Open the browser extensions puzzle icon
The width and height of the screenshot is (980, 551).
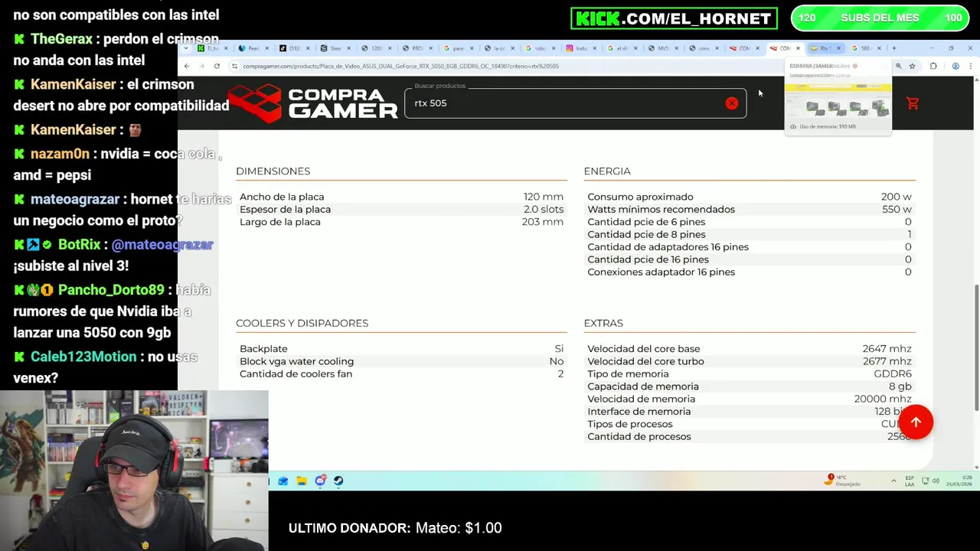click(x=933, y=66)
